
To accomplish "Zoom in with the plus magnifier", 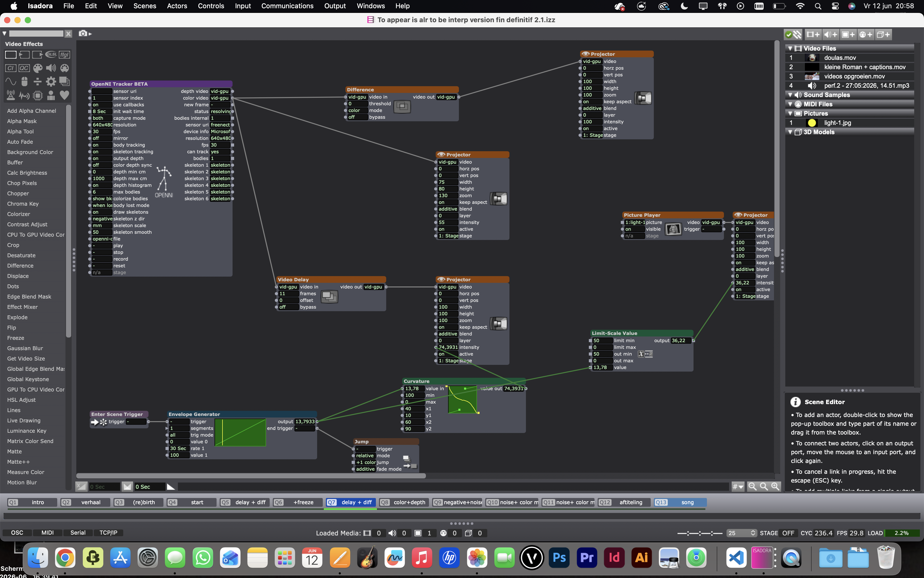I will tap(775, 486).
